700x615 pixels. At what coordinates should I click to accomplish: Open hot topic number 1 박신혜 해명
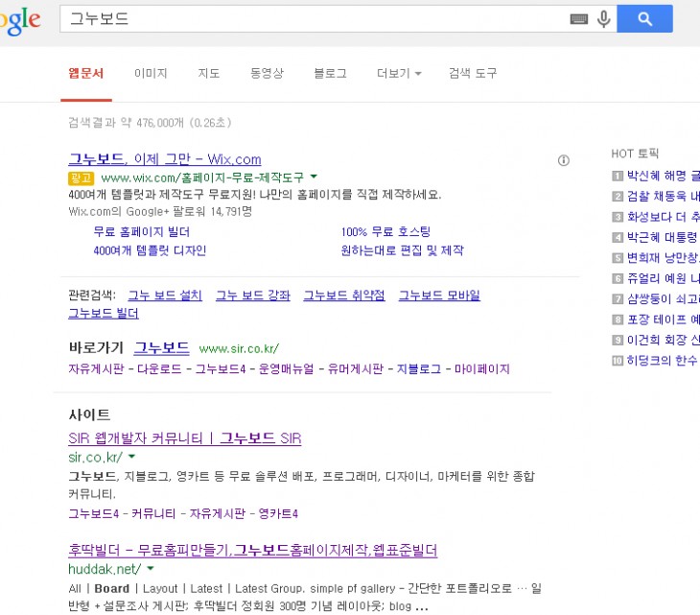(663, 176)
